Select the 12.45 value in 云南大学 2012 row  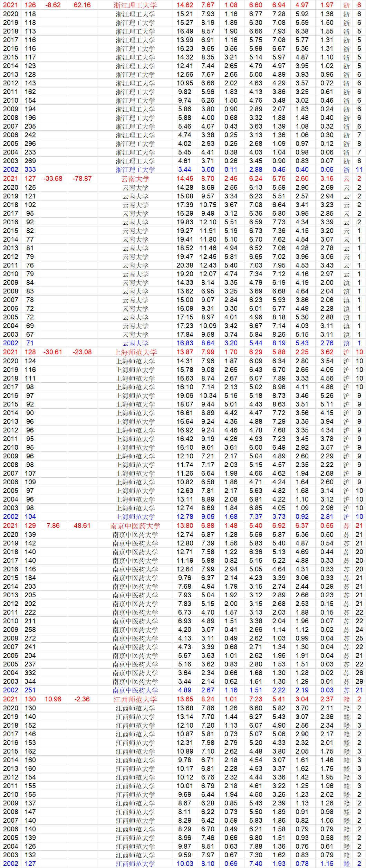208,257
